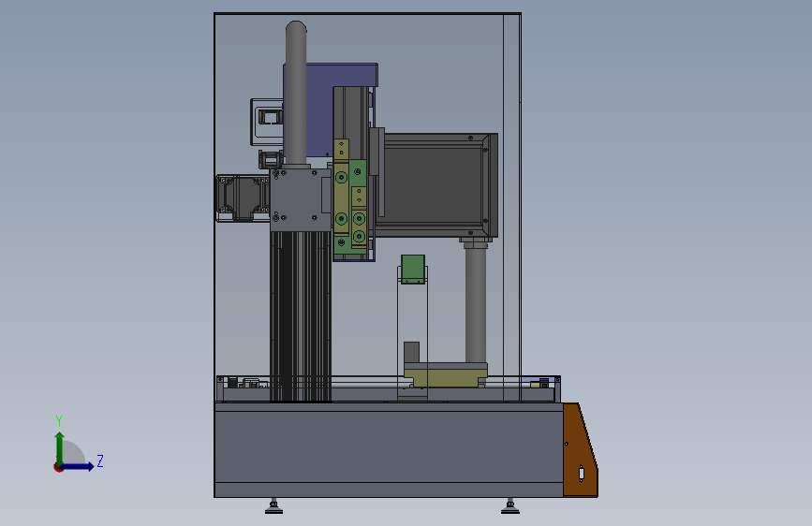
Task: Click the "Z" axis label
Action: coord(100,460)
